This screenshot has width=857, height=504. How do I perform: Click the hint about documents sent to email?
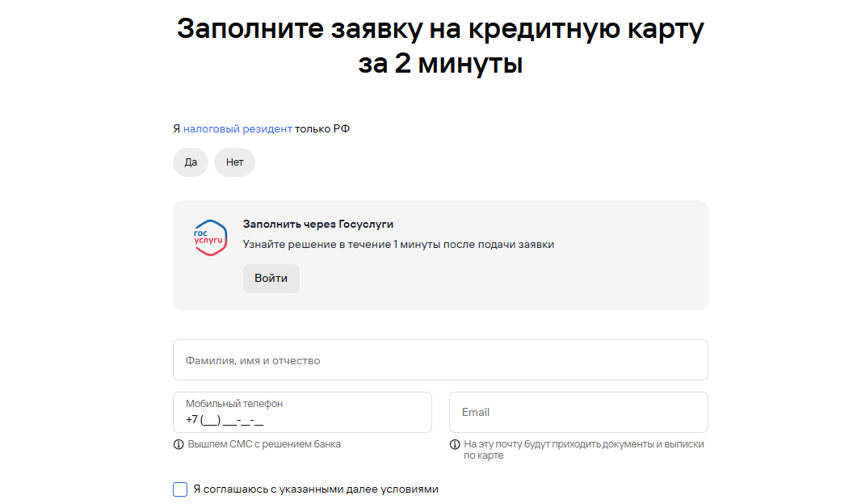(x=583, y=449)
